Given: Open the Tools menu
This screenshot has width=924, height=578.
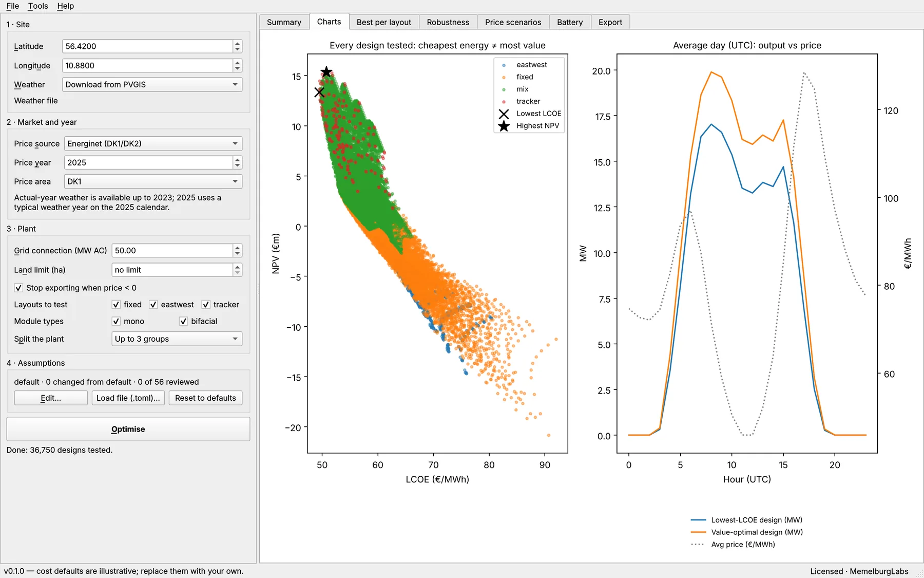Looking at the screenshot, I should pyautogui.click(x=37, y=6).
